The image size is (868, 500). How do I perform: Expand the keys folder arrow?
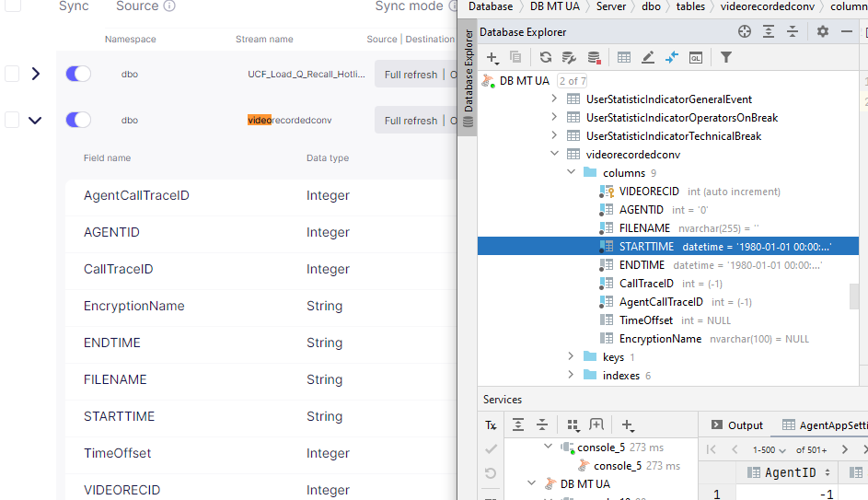click(x=571, y=356)
